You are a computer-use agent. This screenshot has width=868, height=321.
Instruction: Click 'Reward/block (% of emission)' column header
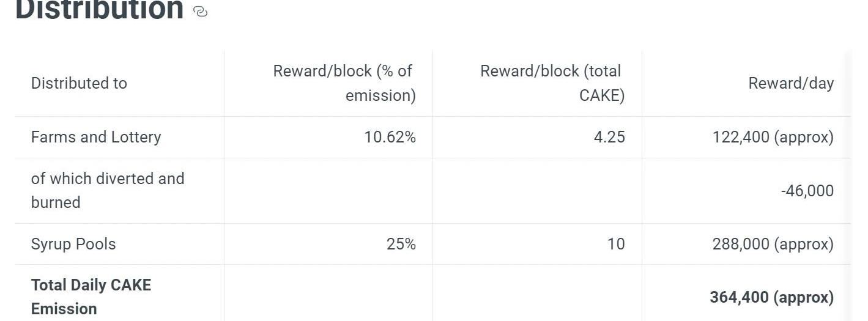(x=343, y=83)
